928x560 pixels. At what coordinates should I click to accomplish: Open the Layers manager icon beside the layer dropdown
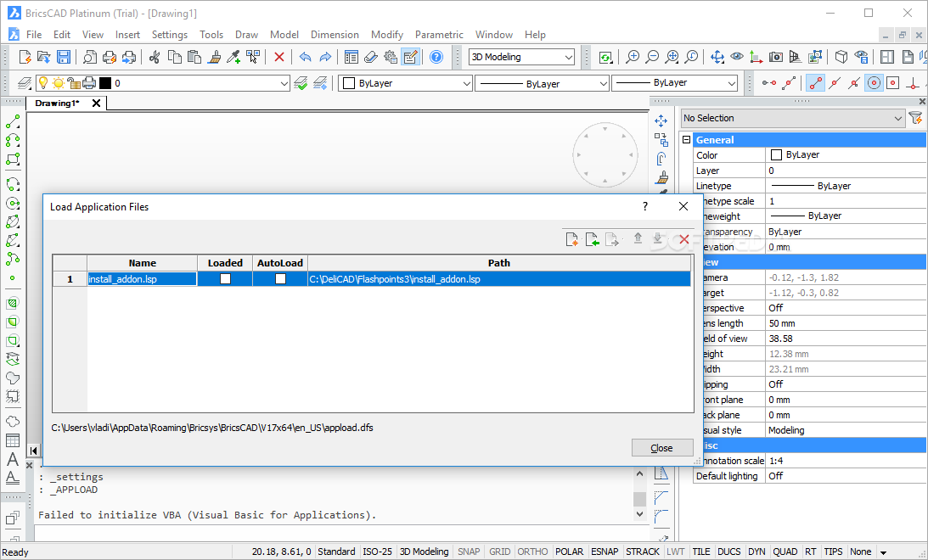[x=24, y=83]
